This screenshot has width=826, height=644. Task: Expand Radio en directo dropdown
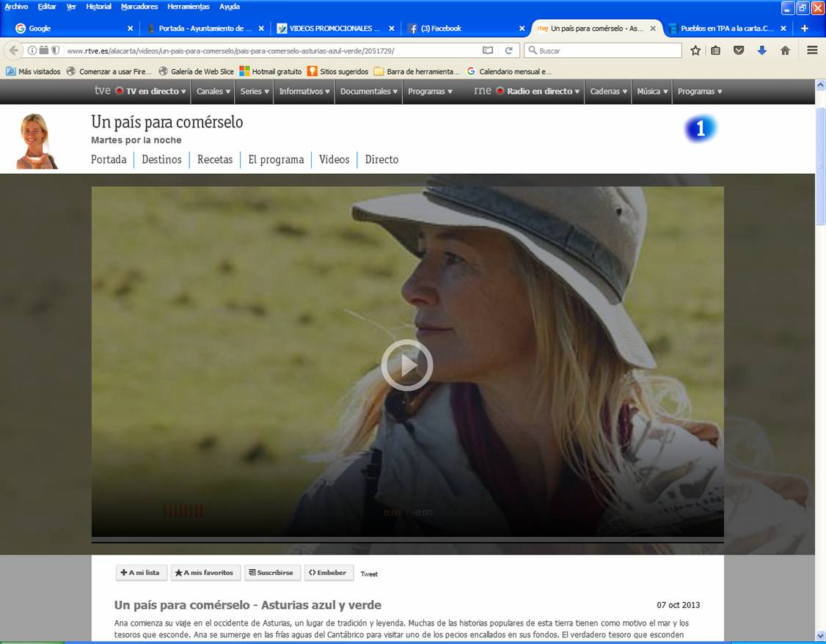click(x=538, y=91)
